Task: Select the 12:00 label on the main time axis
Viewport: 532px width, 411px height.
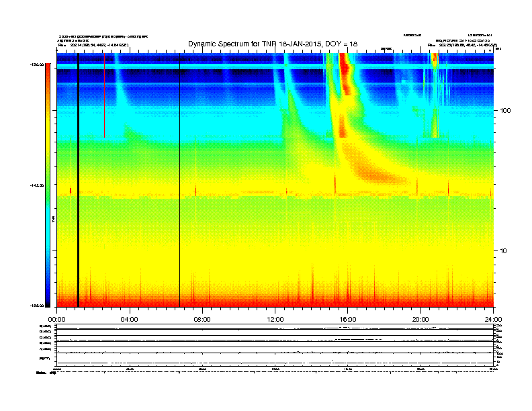Action: [x=275, y=320]
